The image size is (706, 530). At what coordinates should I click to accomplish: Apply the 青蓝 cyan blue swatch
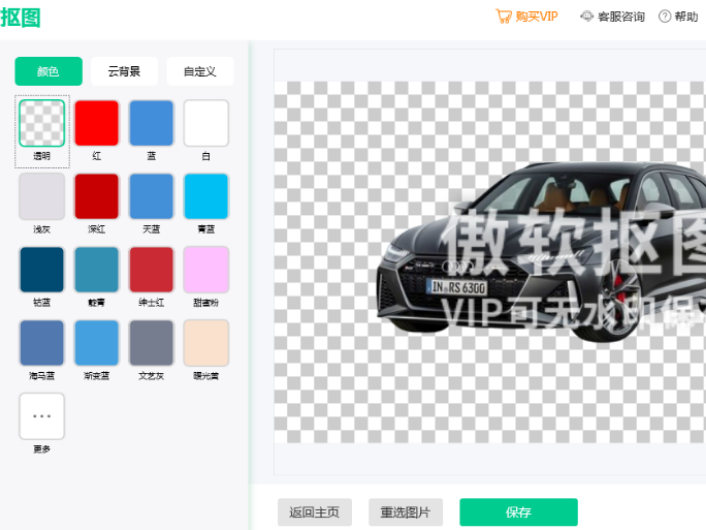click(206, 196)
